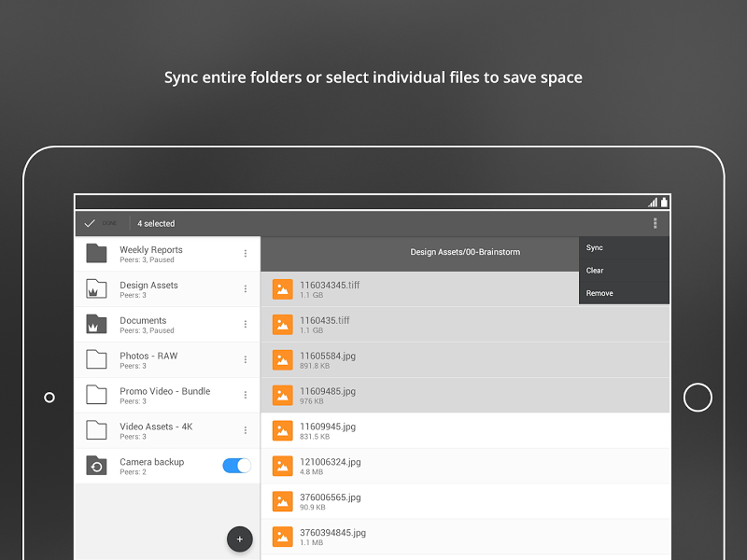Click image icon for 116034345.tiff
Viewport: 747px width, 560px height.
[x=283, y=289]
